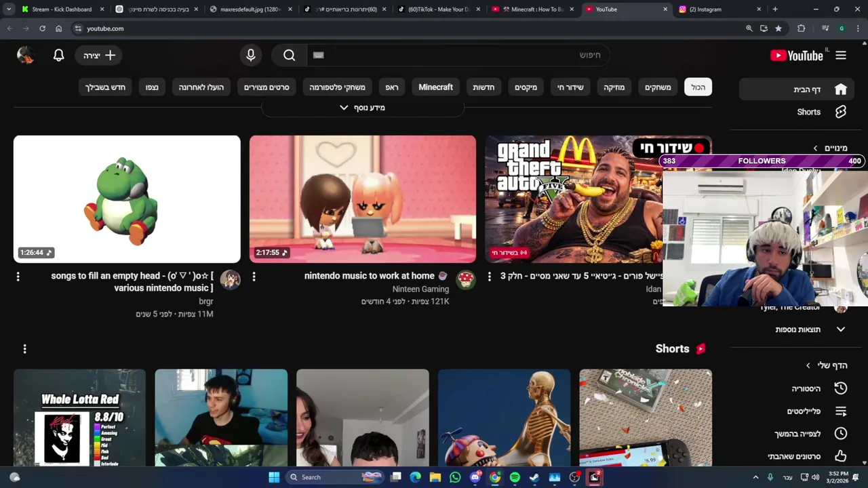Open the Yoshi songs video thumbnail
868x488 pixels.
coord(127,199)
